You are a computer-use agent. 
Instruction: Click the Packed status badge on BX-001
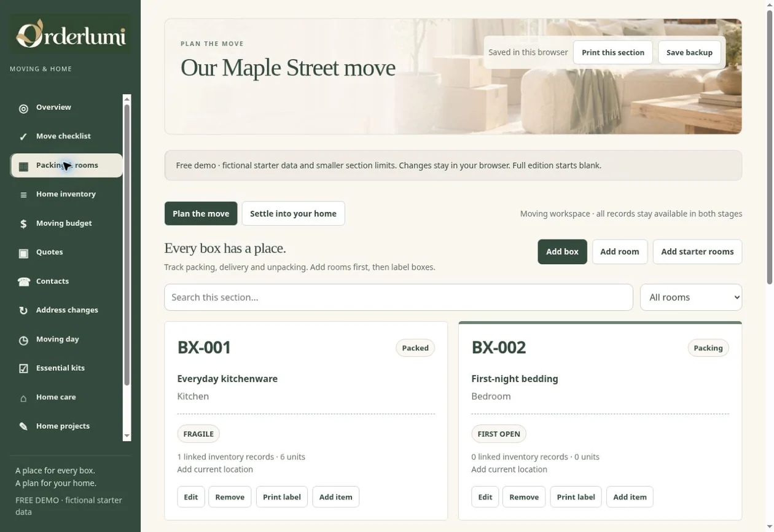415,348
